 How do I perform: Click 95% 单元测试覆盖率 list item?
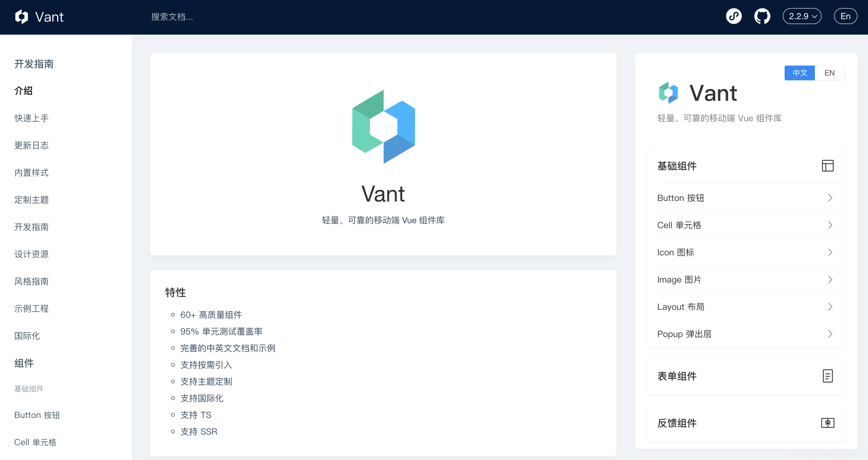221,331
